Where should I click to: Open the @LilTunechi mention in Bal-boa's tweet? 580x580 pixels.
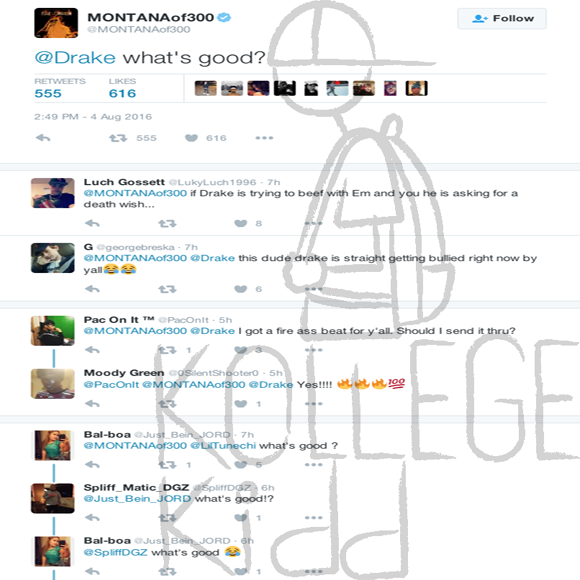pyautogui.click(x=223, y=446)
